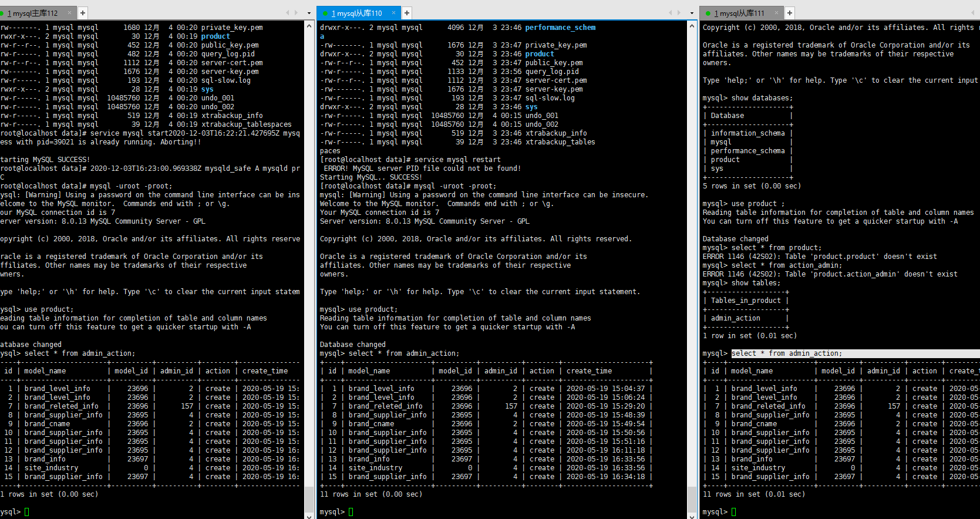
Task: Click right tab-scroll arrow in mysql主库112 pane
Action: (x=297, y=12)
